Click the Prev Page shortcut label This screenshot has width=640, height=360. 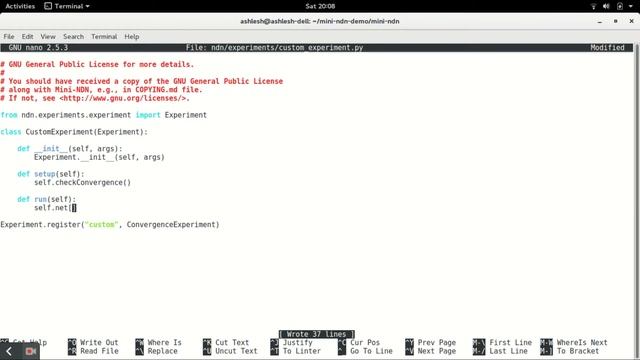coord(437,342)
